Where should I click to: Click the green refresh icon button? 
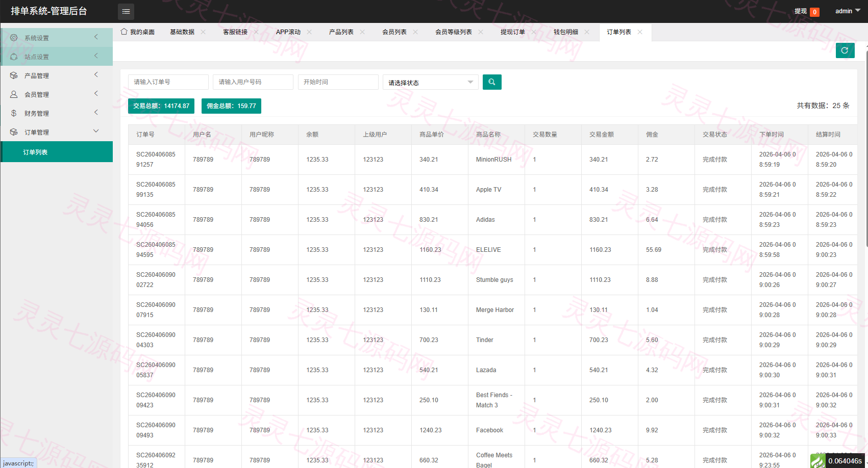845,50
